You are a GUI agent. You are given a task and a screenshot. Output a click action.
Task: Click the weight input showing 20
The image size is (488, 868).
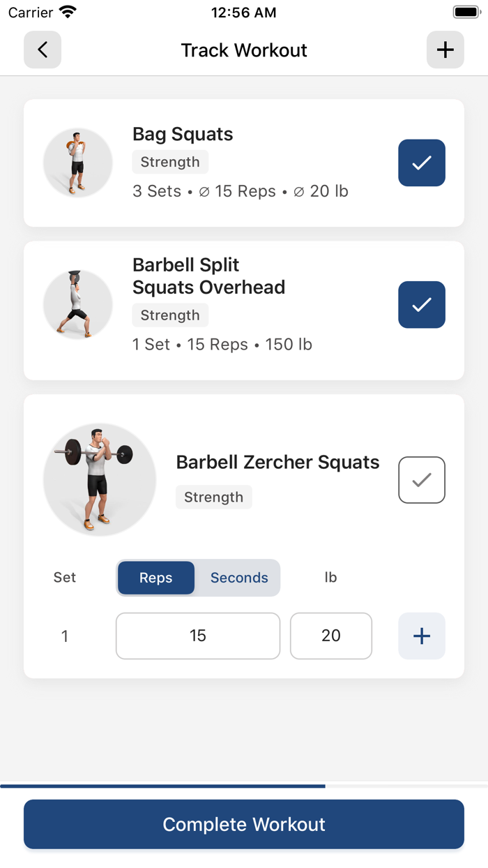click(x=331, y=636)
